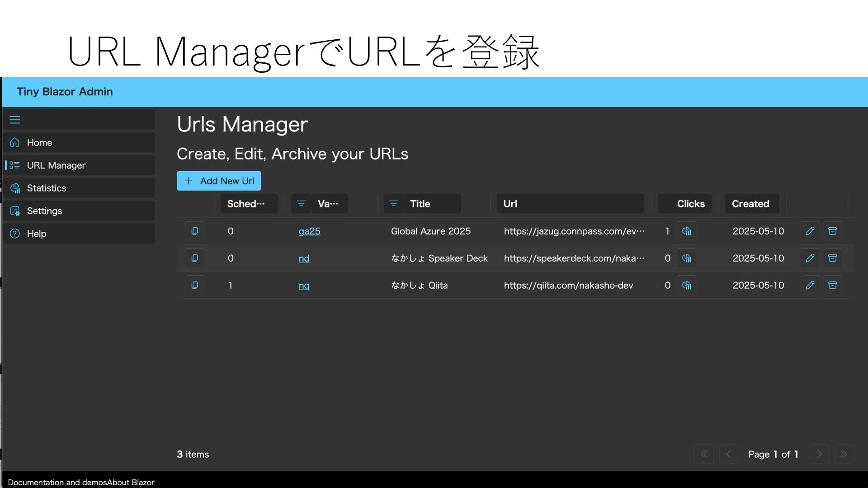Copy the ga25 short URL
868x488 pixels.
click(194, 231)
